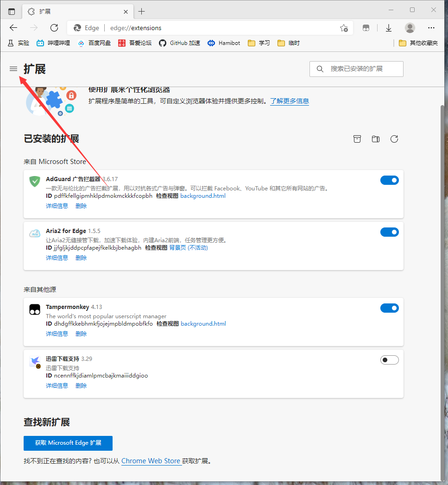Click the 搜索已安装的扩展 search field
The image size is (448, 485).
tap(356, 69)
